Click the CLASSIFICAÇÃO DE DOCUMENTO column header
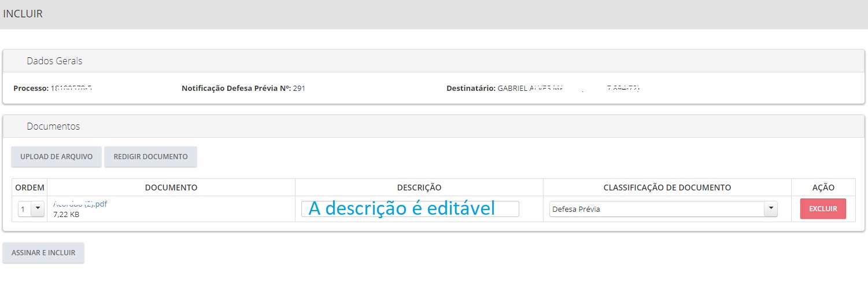The height and width of the screenshot is (305, 868). 667,188
